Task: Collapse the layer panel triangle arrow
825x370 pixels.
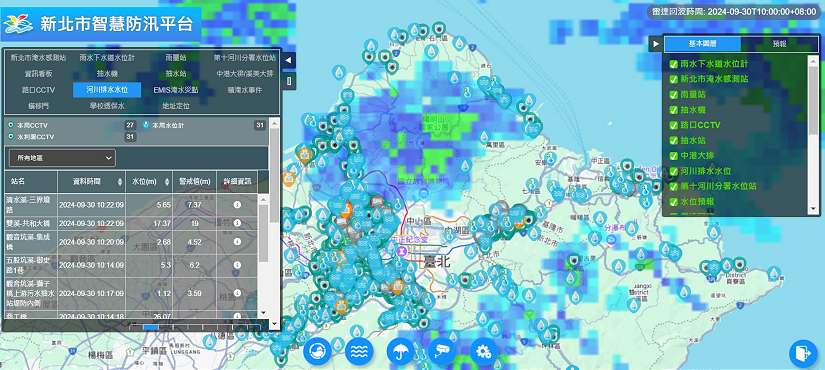Action: tap(656, 44)
